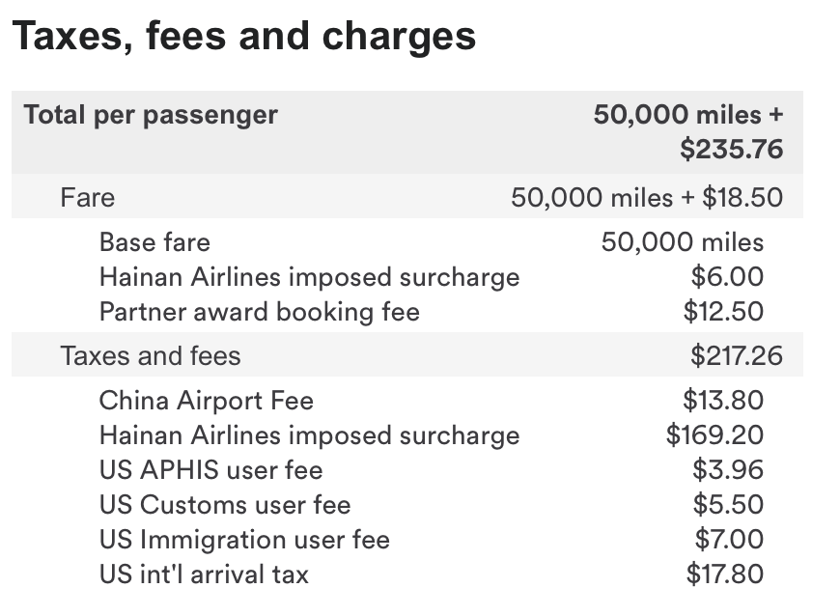Select the Taxes and fees section header
The image size is (840, 616).
click(407, 354)
